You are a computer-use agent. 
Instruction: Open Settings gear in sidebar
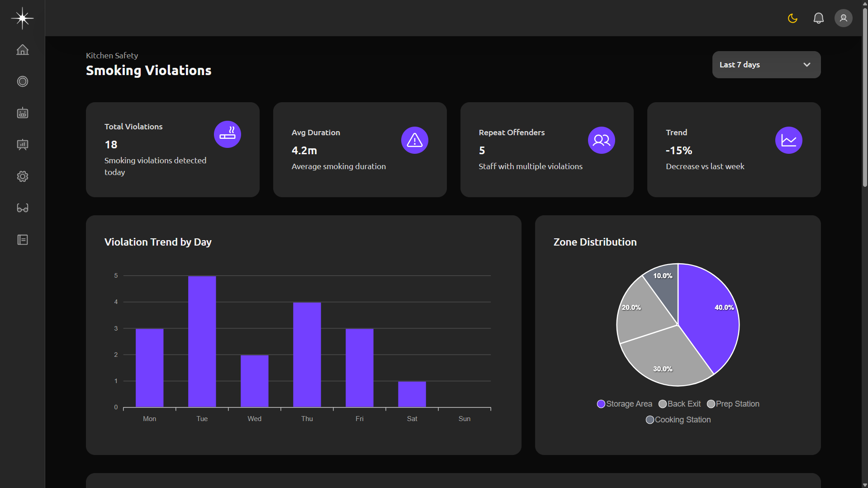click(22, 176)
